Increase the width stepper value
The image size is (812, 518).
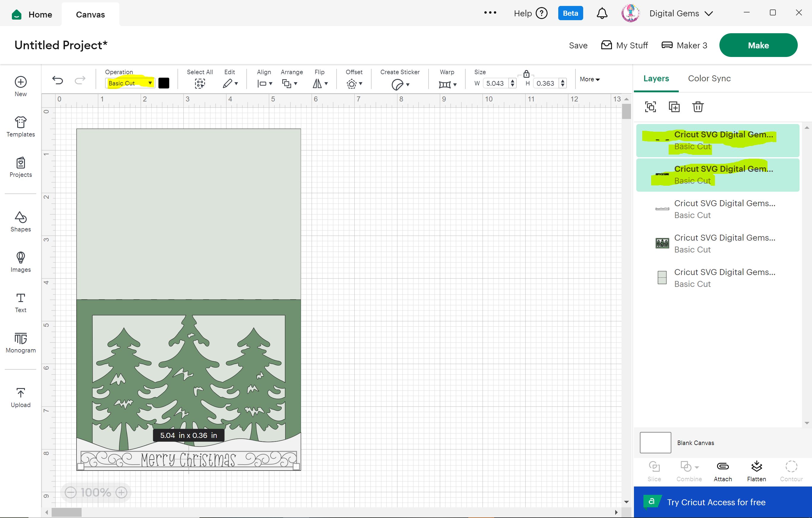coord(513,81)
